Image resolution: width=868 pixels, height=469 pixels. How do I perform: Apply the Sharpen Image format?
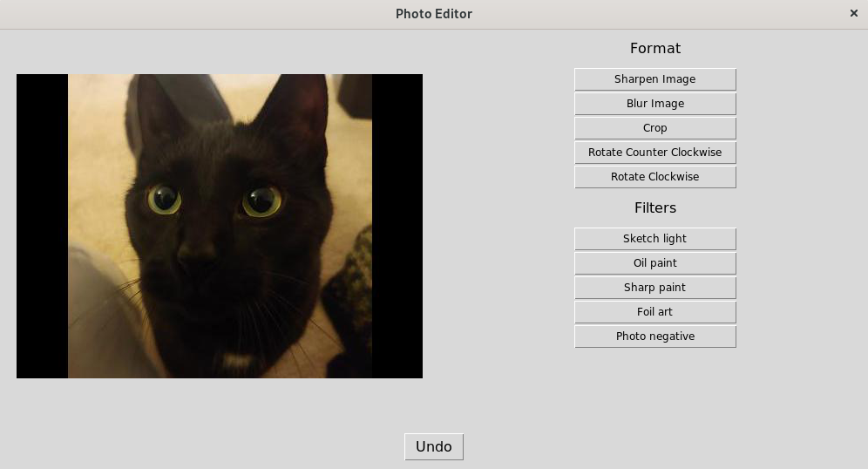654,79
